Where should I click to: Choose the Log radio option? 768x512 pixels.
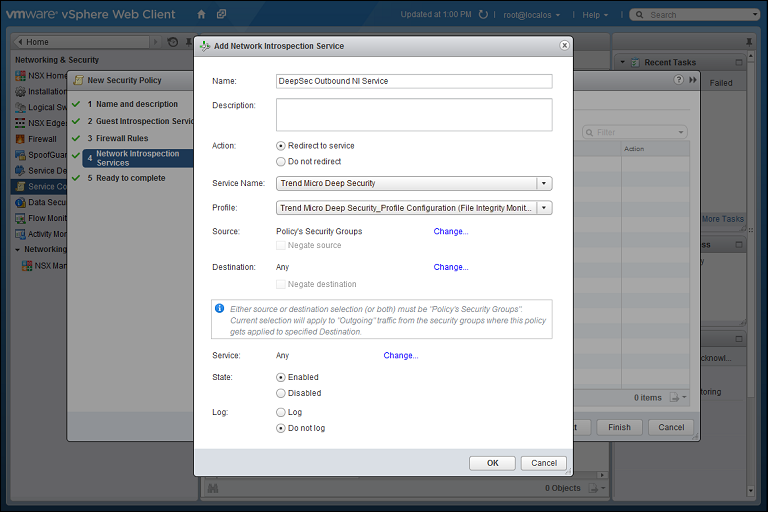tap(281, 412)
